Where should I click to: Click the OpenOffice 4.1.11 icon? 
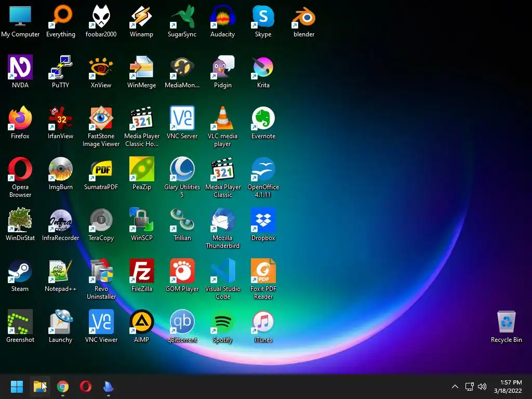tap(263, 169)
